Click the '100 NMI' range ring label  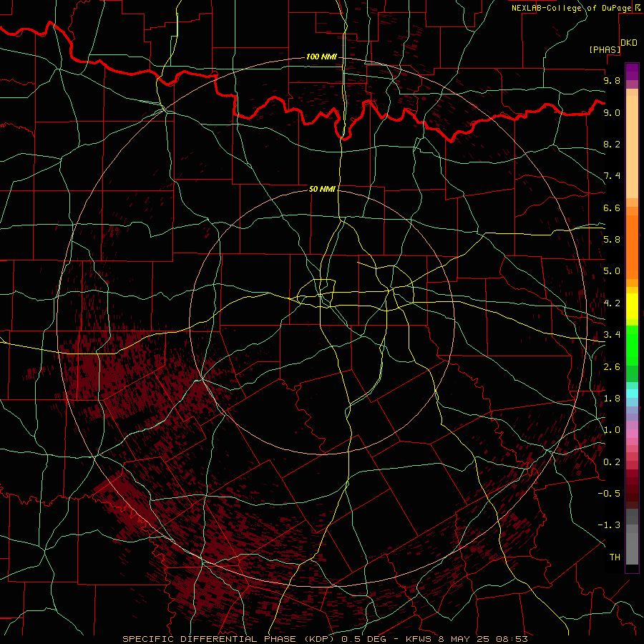pos(321,57)
